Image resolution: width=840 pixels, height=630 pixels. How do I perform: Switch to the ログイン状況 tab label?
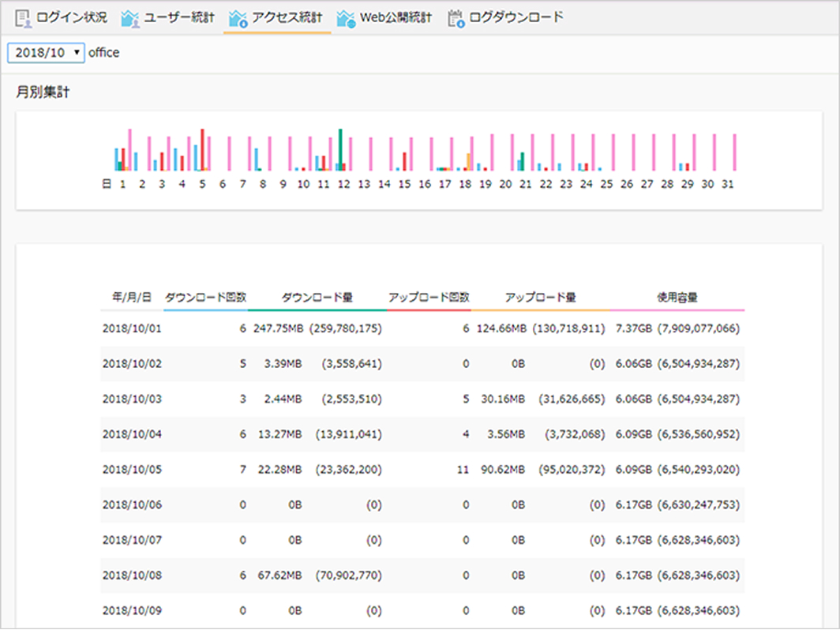(72, 17)
